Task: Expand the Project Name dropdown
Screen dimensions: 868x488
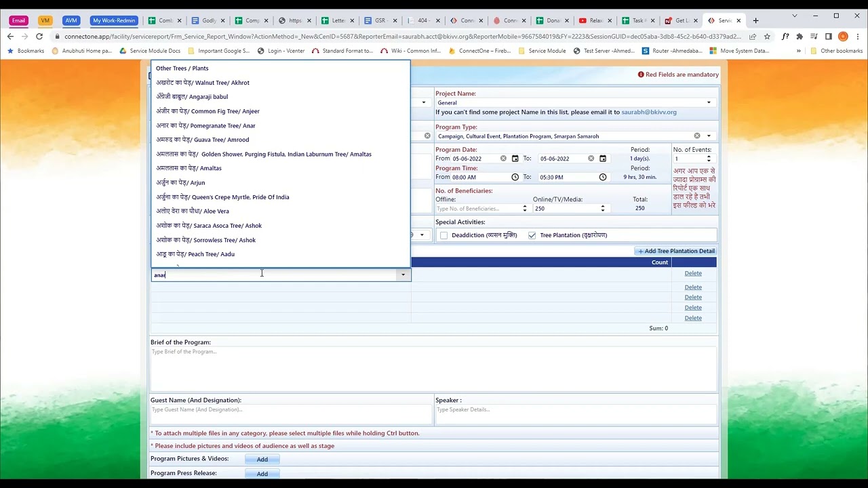Action: [x=709, y=103]
